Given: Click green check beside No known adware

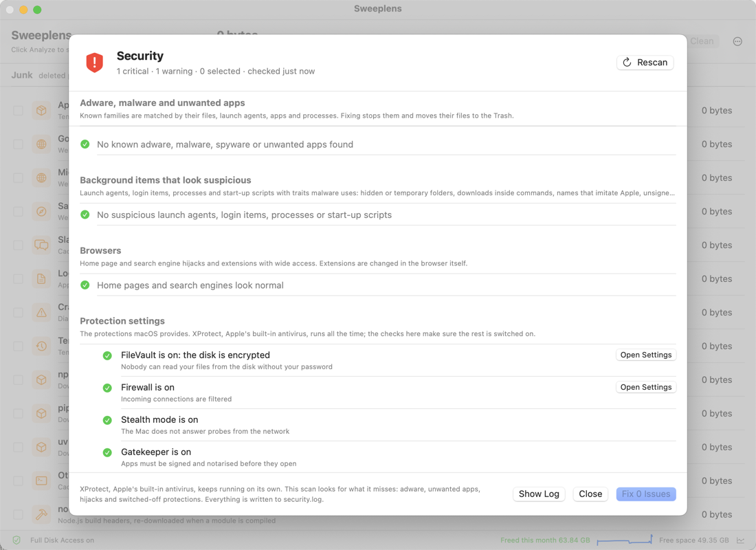Looking at the screenshot, I should pos(85,144).
